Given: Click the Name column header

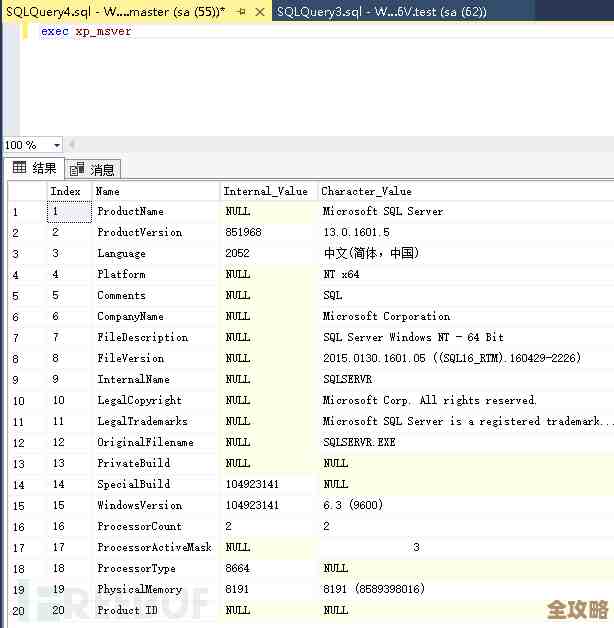Looking at the screenshot, I should [156, 191].
